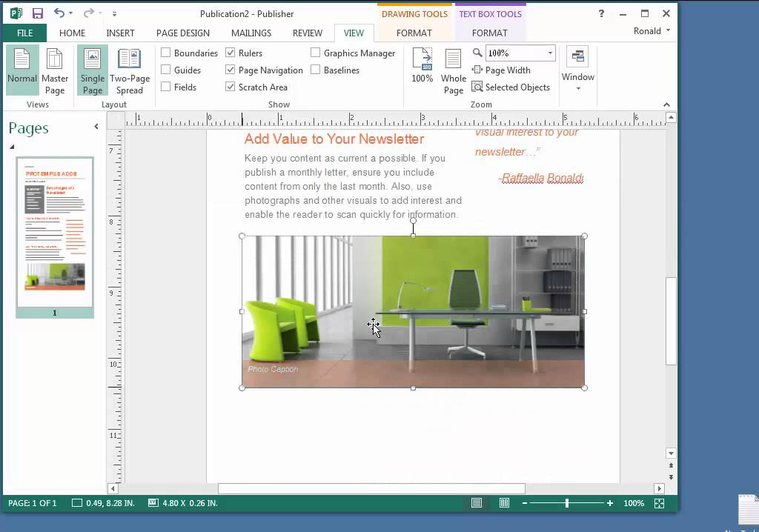The width and height of the screenshot is (759, 532).
Task: Save the publication with the floppy disk icon
Action: click(x=37, y=13)
